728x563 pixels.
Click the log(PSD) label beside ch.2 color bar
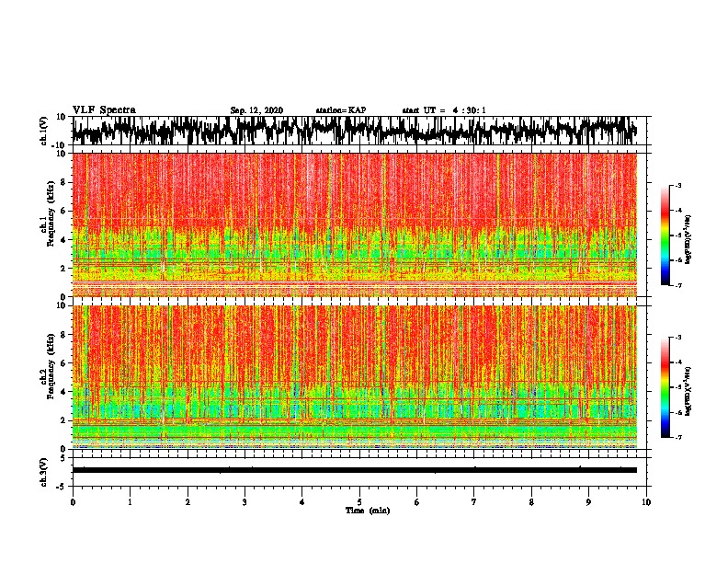(x=688, y=390)
